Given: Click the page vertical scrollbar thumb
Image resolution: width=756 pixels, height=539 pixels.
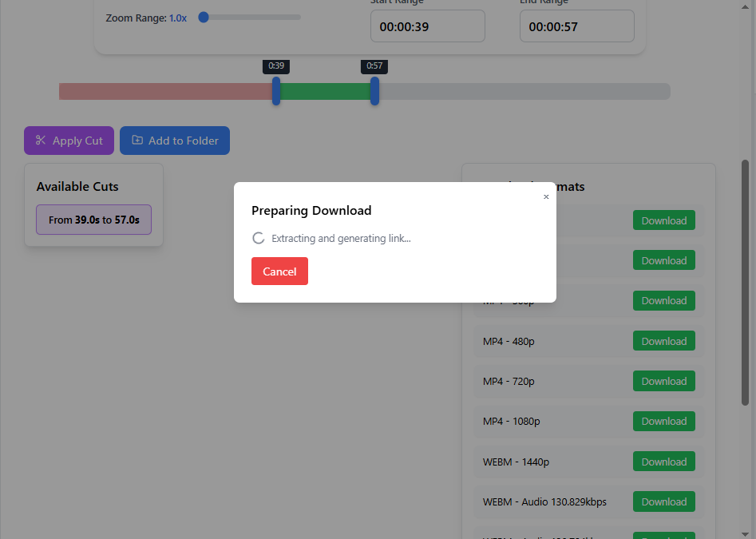Looking at the screenshot, I should coord(745,283).
